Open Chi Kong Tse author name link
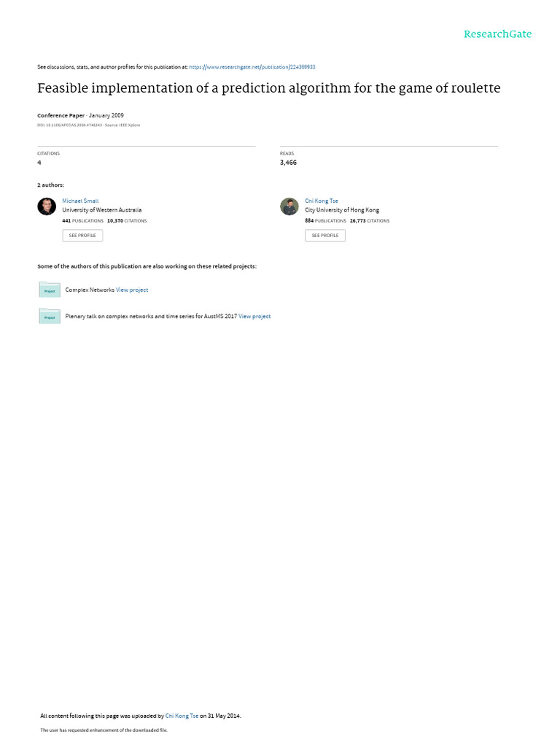Image resolution: width=560 pixels, height=747 pixels. tap(322, 201)
